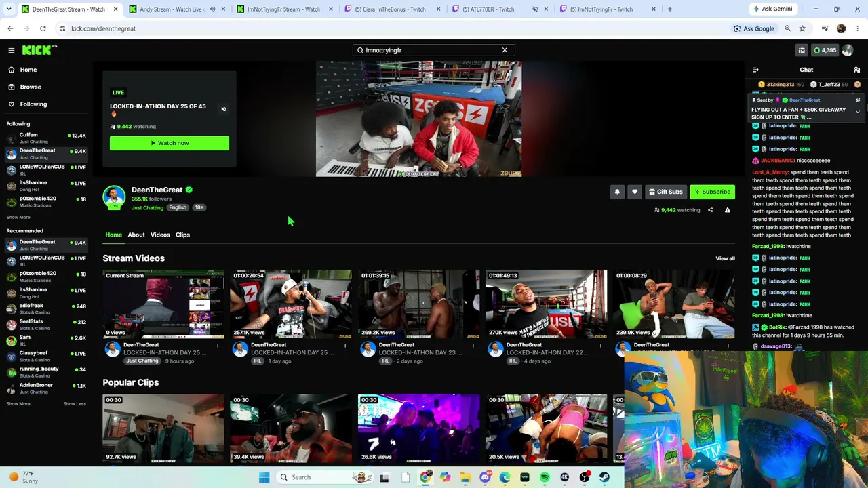
Task: Unmute the stream preview audio
Action: click(x=223, y=109)
